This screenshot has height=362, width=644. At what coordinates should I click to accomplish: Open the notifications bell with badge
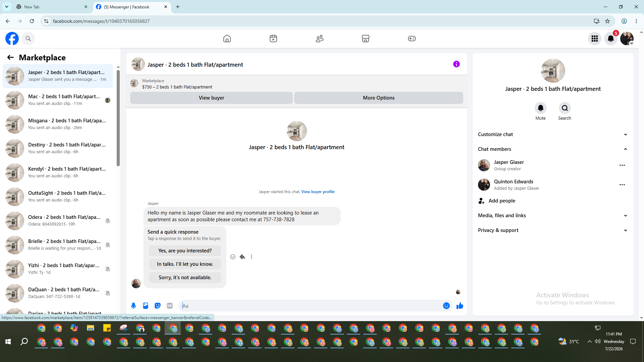611,39
